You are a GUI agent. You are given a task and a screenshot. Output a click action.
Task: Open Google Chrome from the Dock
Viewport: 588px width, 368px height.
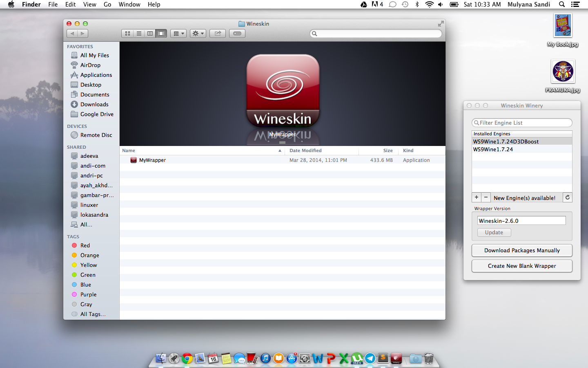(x=187, y=359)
